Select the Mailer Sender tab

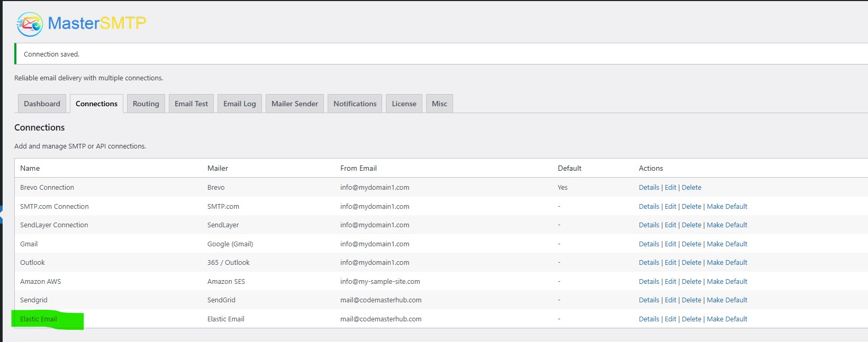[x=294, y=104]
